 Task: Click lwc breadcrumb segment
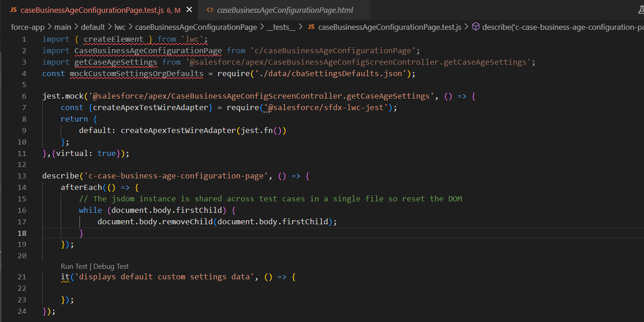(120, 27)
